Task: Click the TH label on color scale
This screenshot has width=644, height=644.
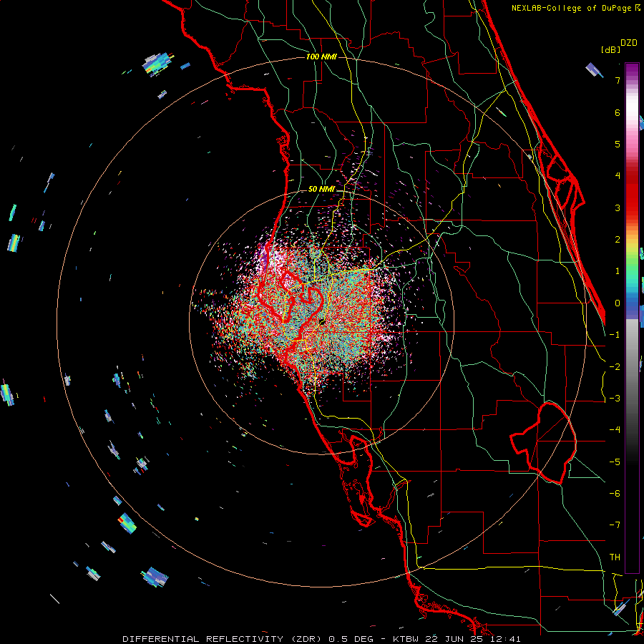Action: click(x=615, y=557)
